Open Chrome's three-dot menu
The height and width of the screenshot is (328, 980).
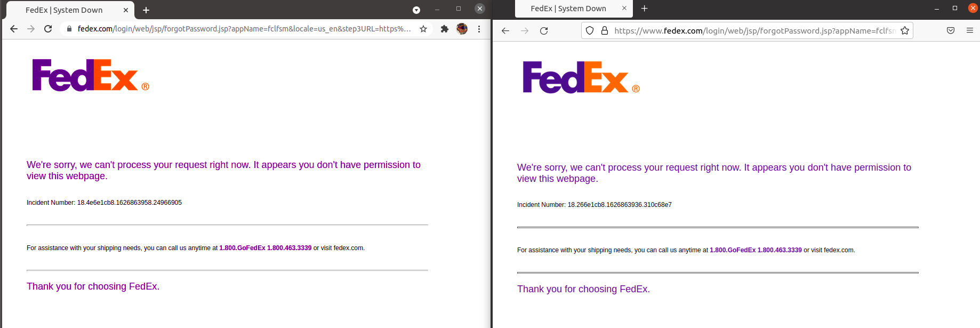(479, 29)
